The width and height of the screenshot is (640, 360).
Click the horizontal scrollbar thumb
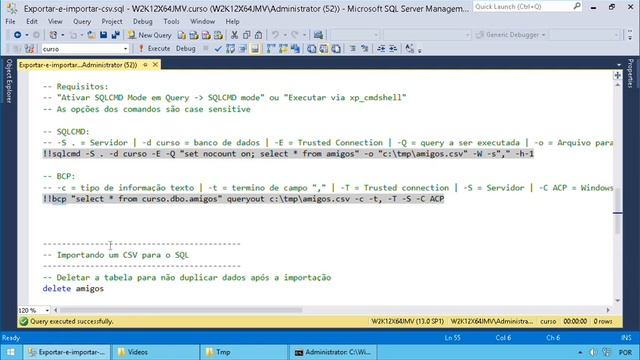(x=181, y=310)
